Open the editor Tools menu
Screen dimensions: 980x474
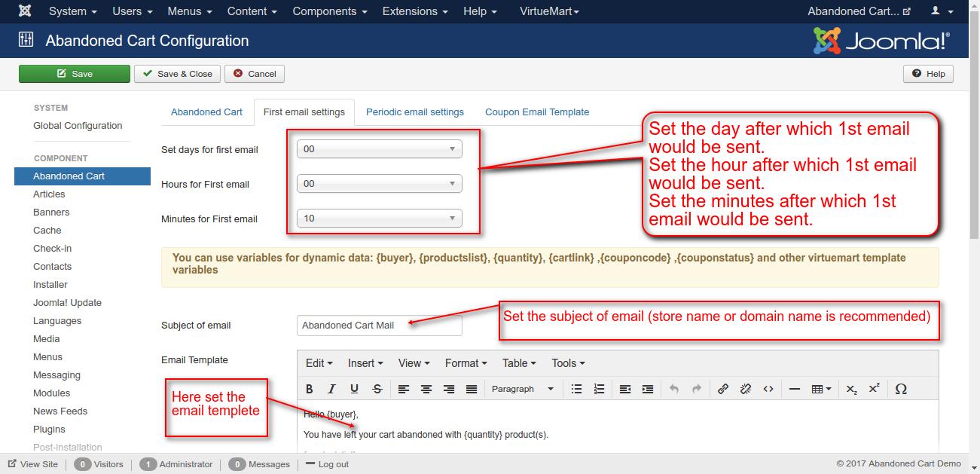pos(568,363)
